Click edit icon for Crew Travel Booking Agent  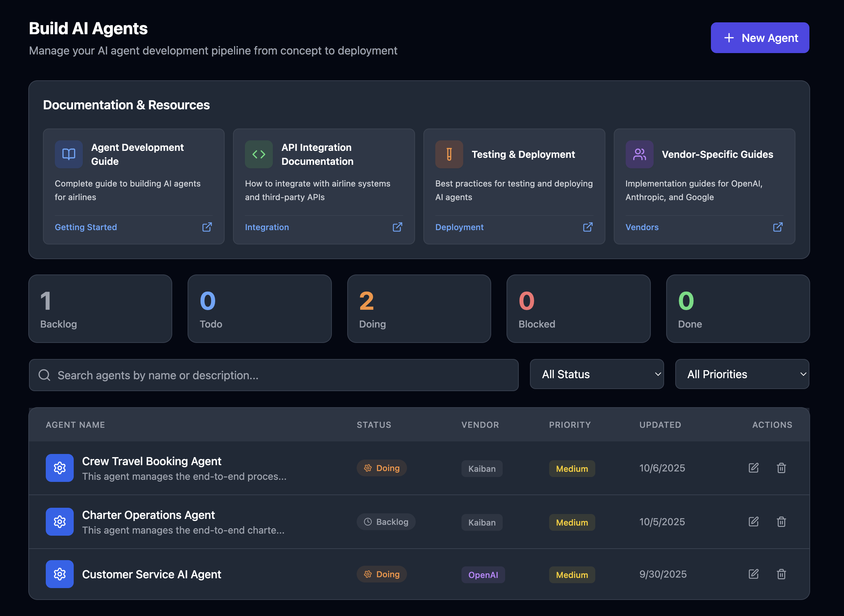[753, 468]
